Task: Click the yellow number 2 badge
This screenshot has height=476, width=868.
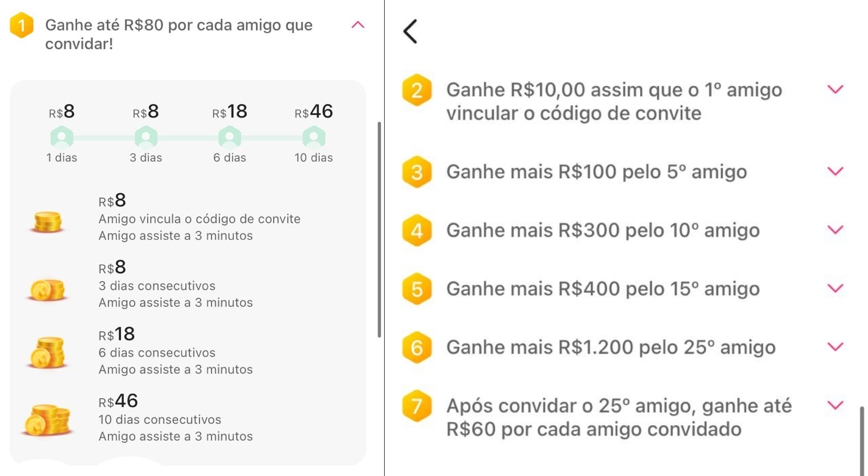Action: (x=417, y=90)
